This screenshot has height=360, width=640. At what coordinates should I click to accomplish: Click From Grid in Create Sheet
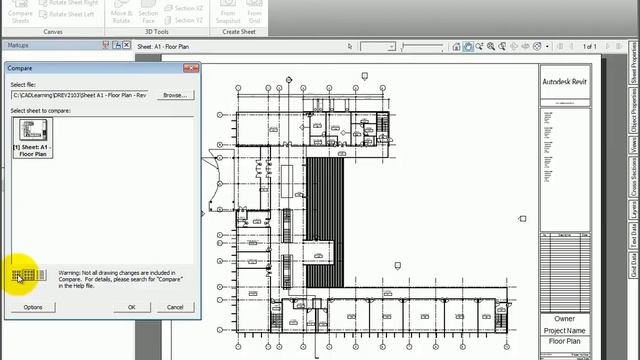pos(254,12)
